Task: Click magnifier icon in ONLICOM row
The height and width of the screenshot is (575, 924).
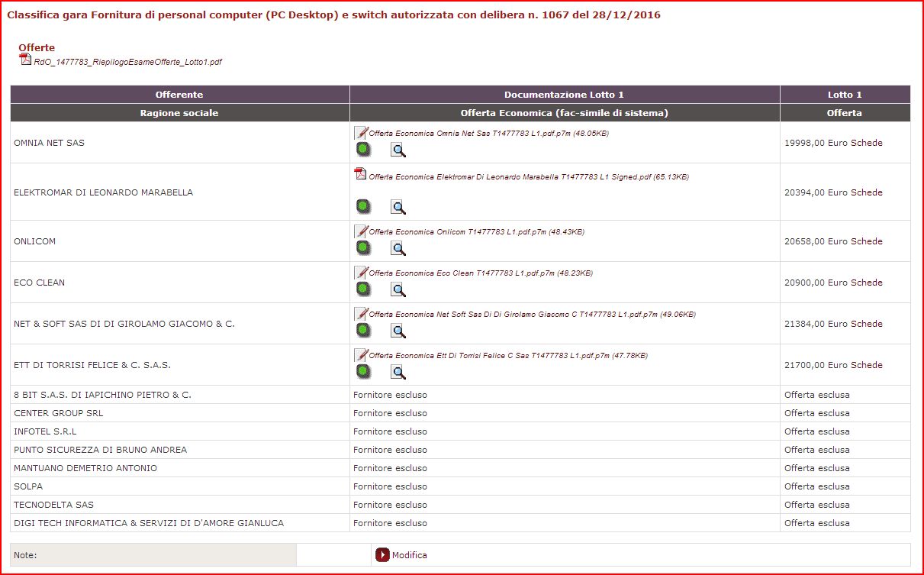Action: 398,248
